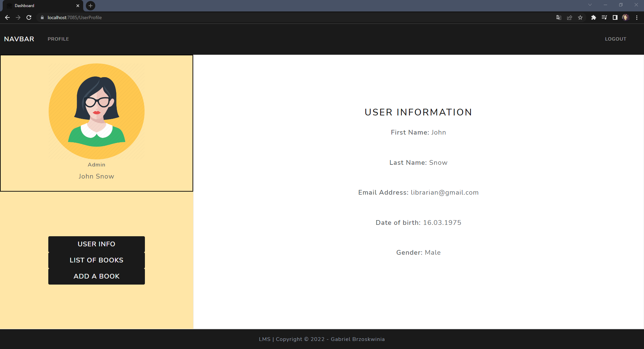This screenshot has height=349, width=644.
Task: Select the Dashboard browser tab
Action: point(40,5)
